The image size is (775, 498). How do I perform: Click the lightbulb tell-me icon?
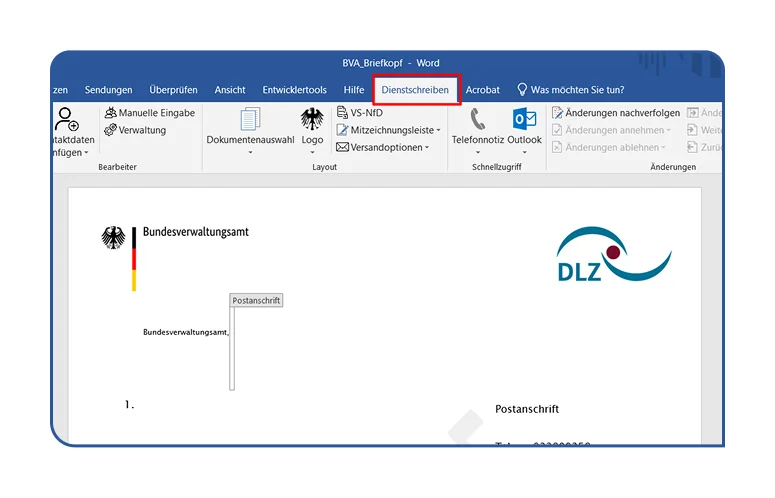pos(522,89)
